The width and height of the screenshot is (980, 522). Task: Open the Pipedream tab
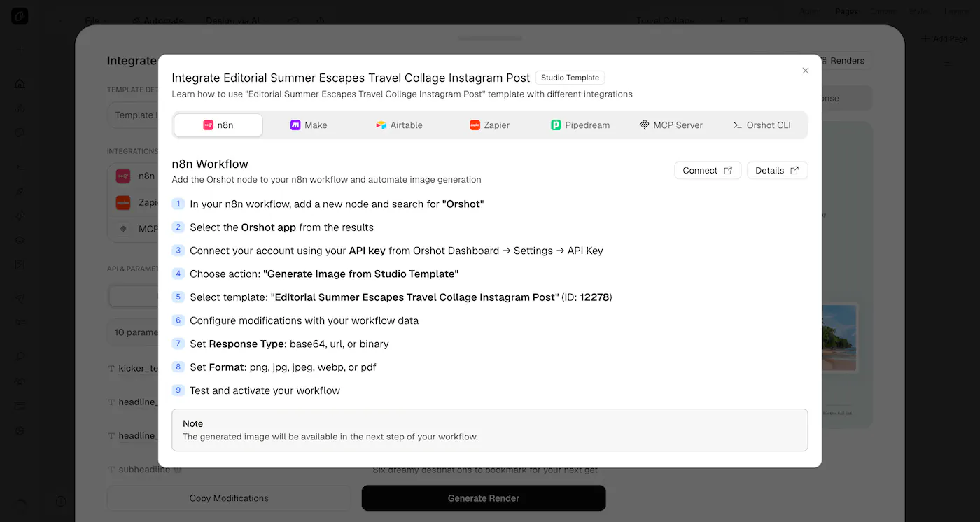(x=580, y=125)
